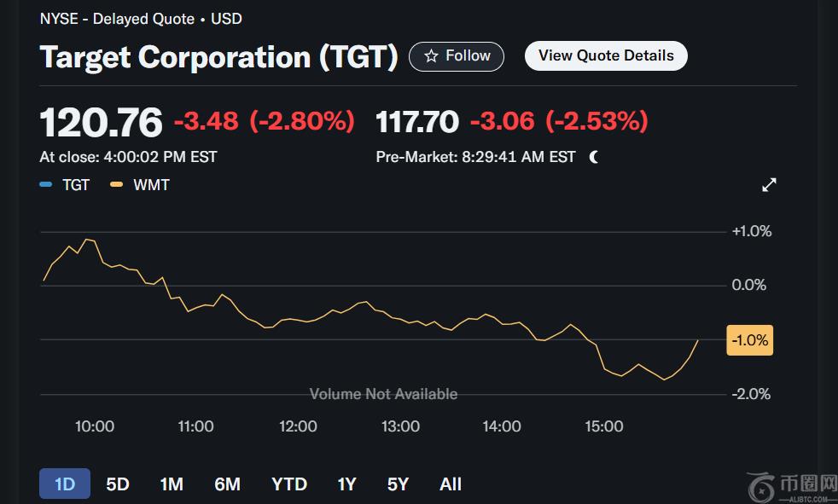This screenshot has height=504, width=838.
Task: Click the chart line near 12:00
Action: point(298,319)
